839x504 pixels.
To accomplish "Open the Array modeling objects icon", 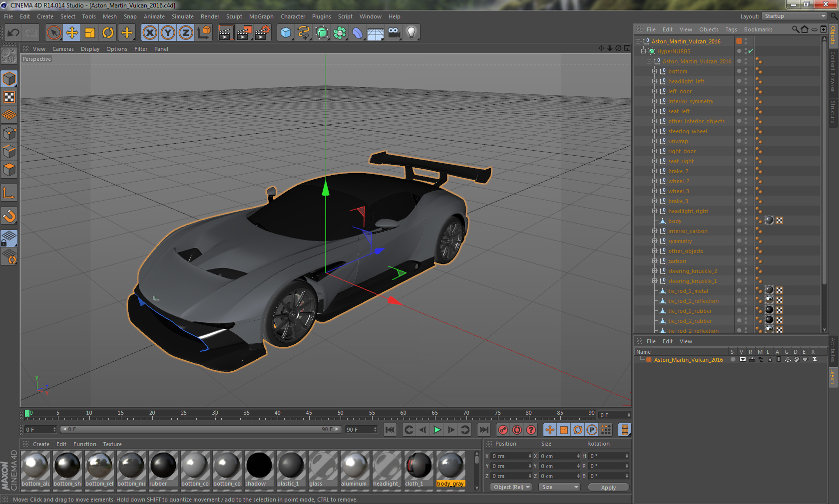I will pos(340,33).
